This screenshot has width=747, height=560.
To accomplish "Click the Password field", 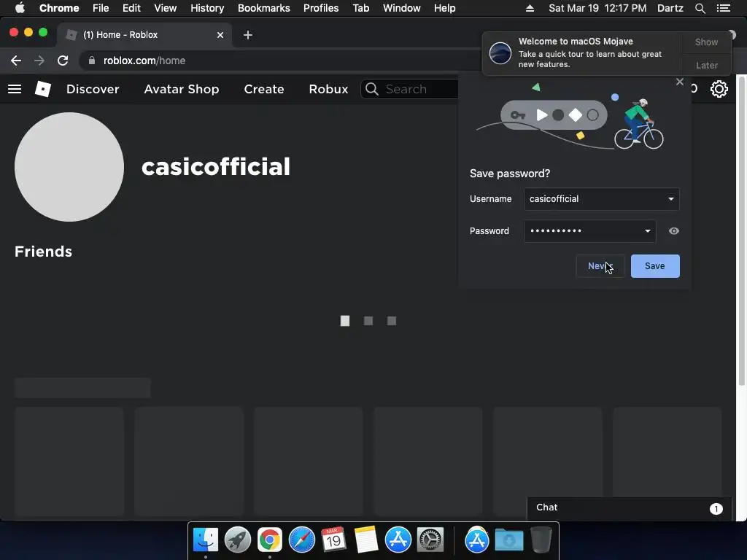I will point(589,231).
